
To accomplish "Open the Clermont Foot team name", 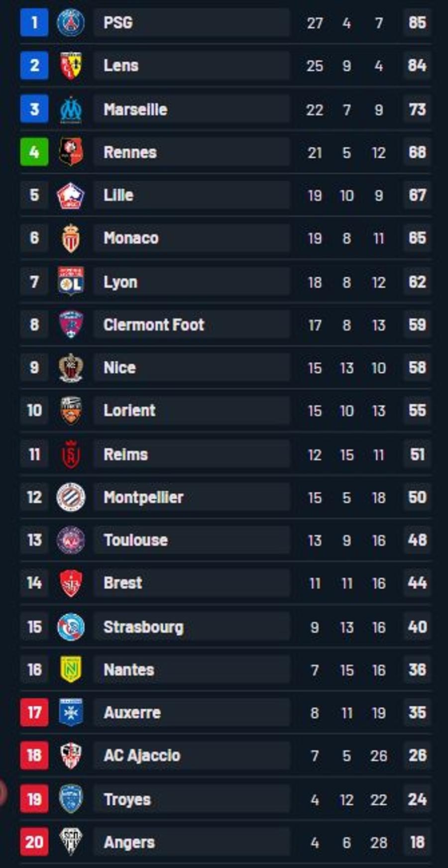I will point(154,325).
